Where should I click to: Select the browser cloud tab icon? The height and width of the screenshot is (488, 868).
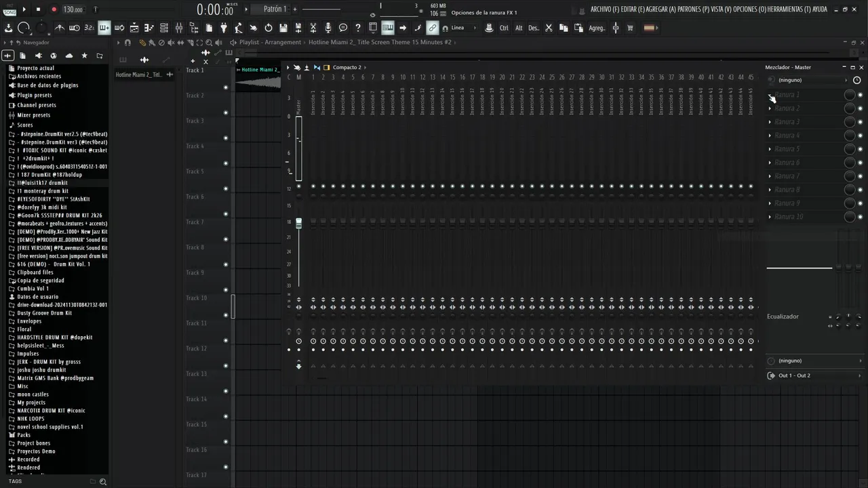(x=69, y=56)
